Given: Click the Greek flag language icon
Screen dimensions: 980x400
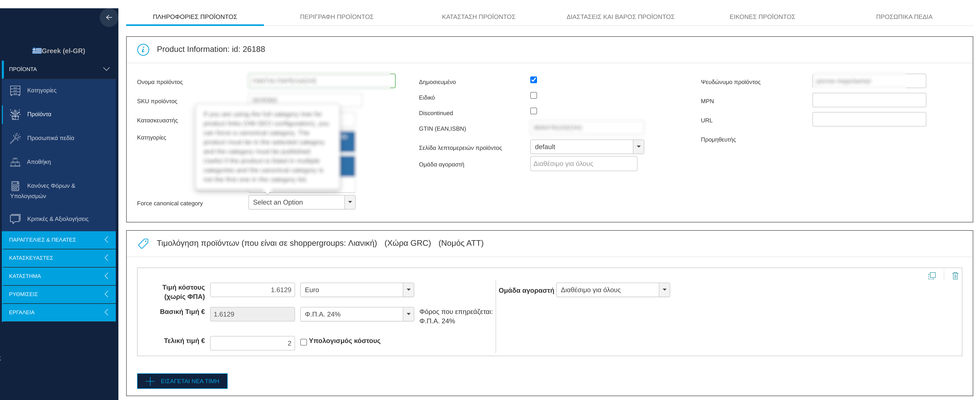Looking at the screenshot, I should pyautogui.click(x=37, y=51).
